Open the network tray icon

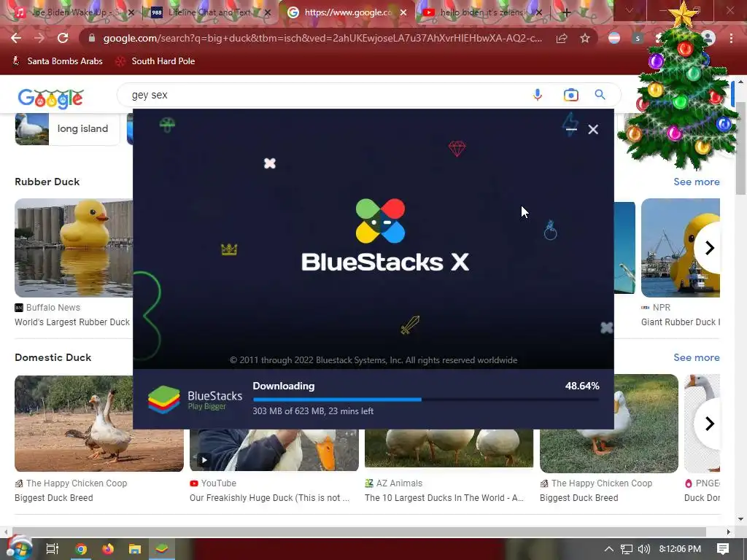tap(627, 549)
